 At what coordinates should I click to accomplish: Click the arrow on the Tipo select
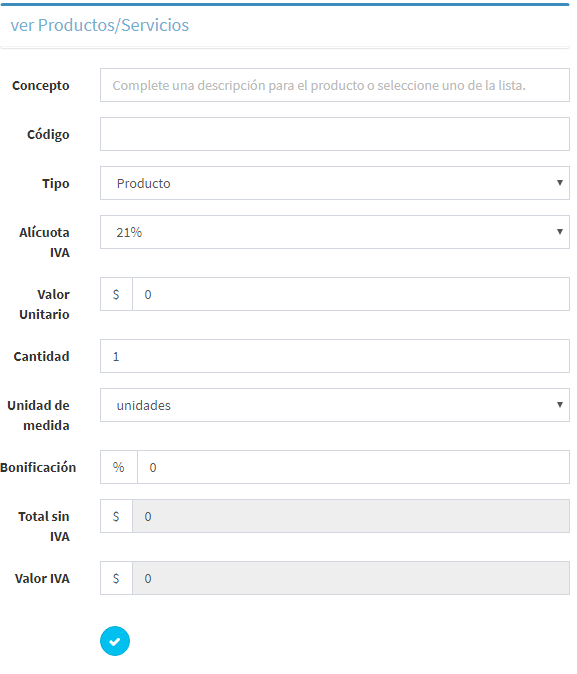tap(560, 183)
